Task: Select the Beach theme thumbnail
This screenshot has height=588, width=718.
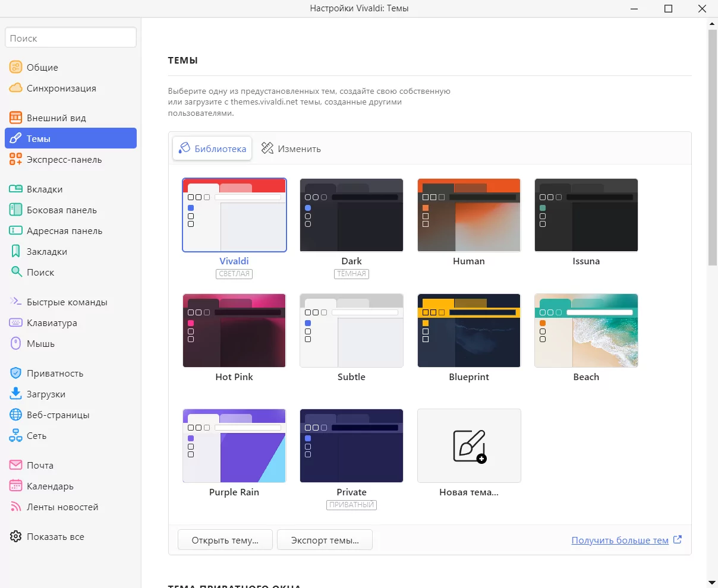Action: 586,330
